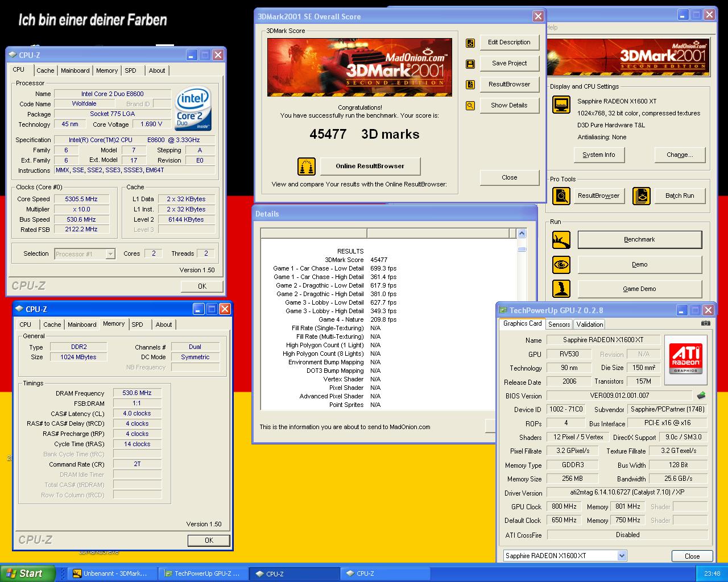Screen dimensions: 728x582
Task: Click the Core Speed 5305.5 MHz field
Action: [x=81, y=199]
